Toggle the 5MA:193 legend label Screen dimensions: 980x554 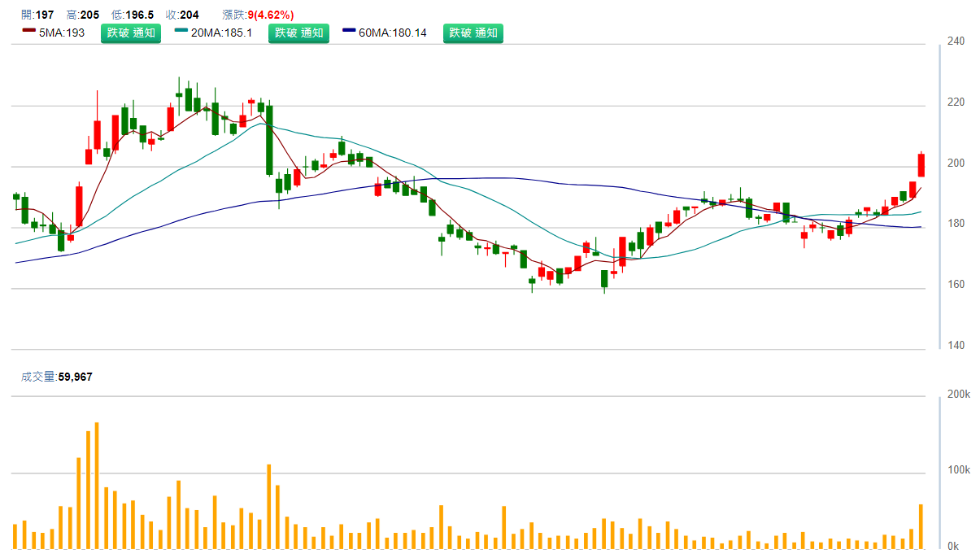(x=63, y=33)
